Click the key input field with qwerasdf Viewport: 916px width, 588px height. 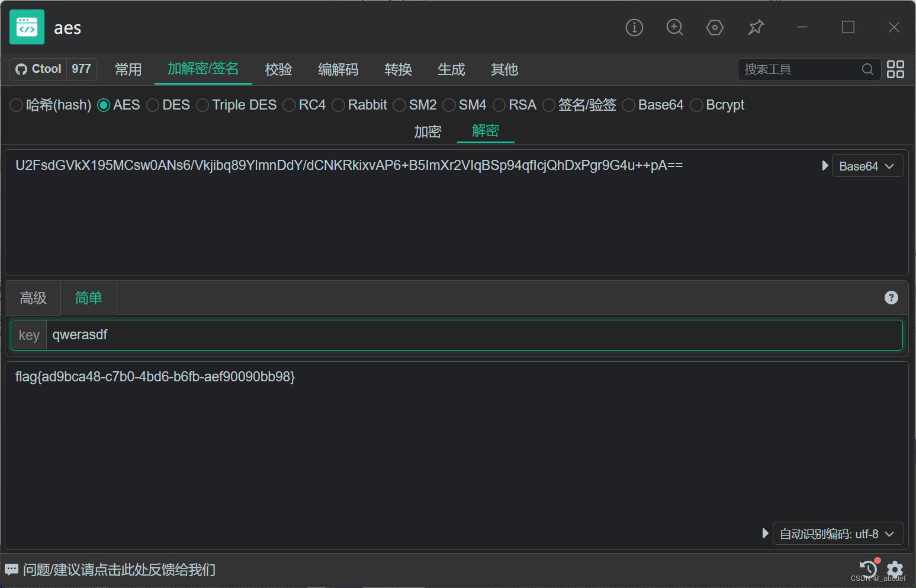click(474, 335)
